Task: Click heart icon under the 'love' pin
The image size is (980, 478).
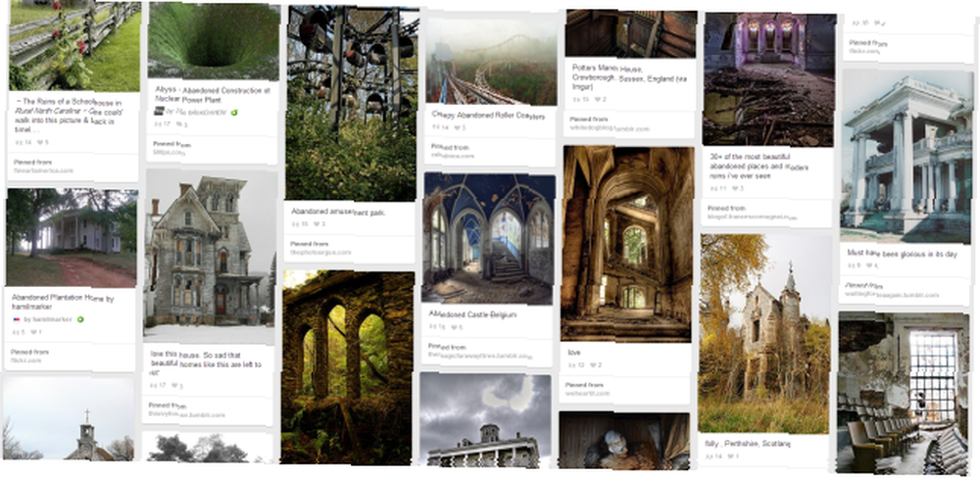Action: click(x=592, y=365)
